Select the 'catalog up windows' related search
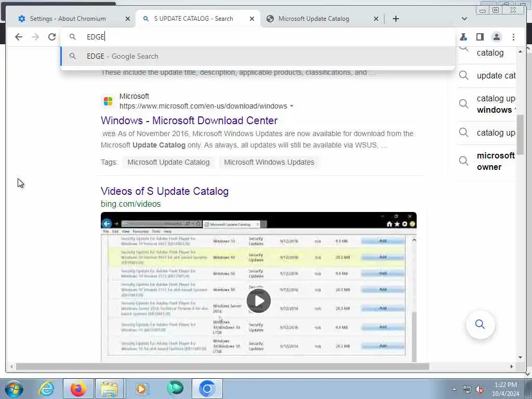Viewport: 532px width, 399px height. 496,104
